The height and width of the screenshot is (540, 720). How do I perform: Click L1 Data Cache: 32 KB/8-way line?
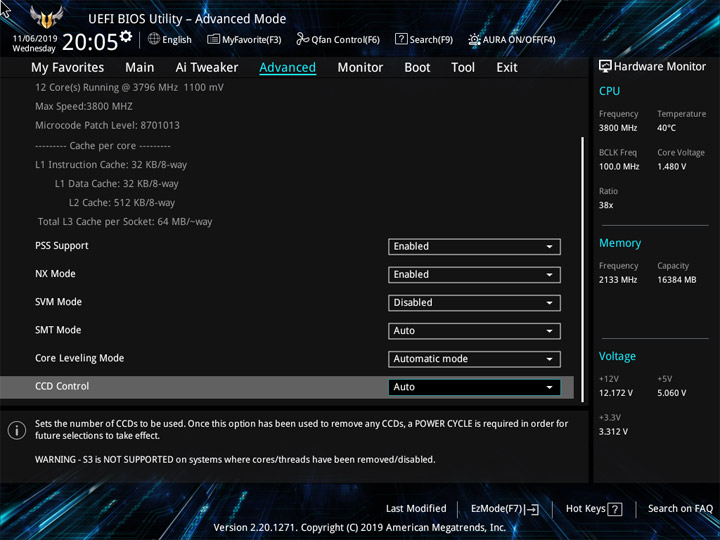(x=117, y=184)
